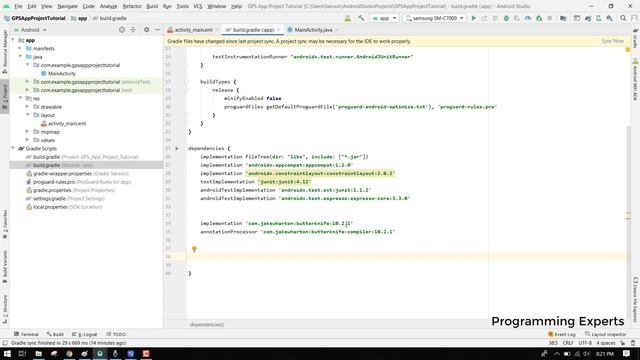The width and height of the screenshot is (640, 360).
Task: Open the SDK Manager icon
Action: 609,18
